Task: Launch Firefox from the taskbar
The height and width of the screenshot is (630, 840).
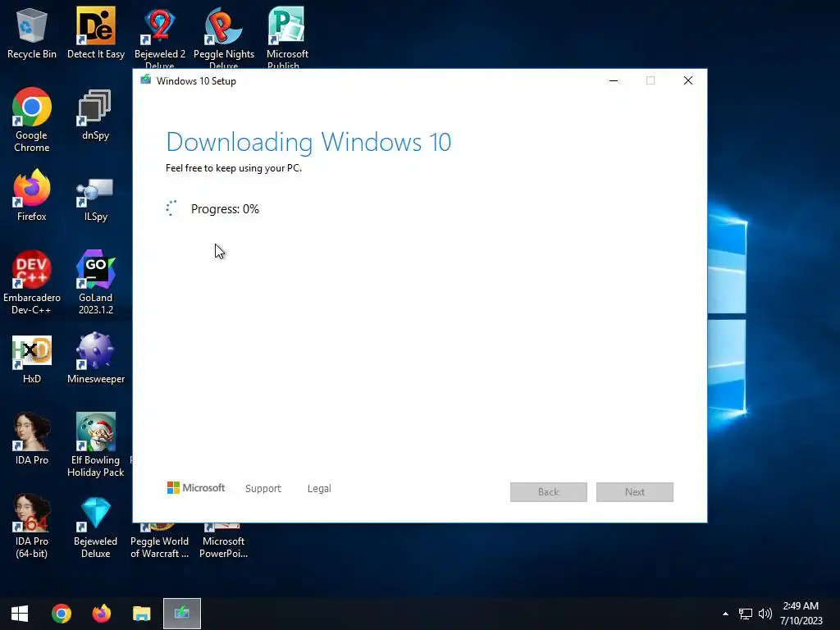Action: coord(101,614)
